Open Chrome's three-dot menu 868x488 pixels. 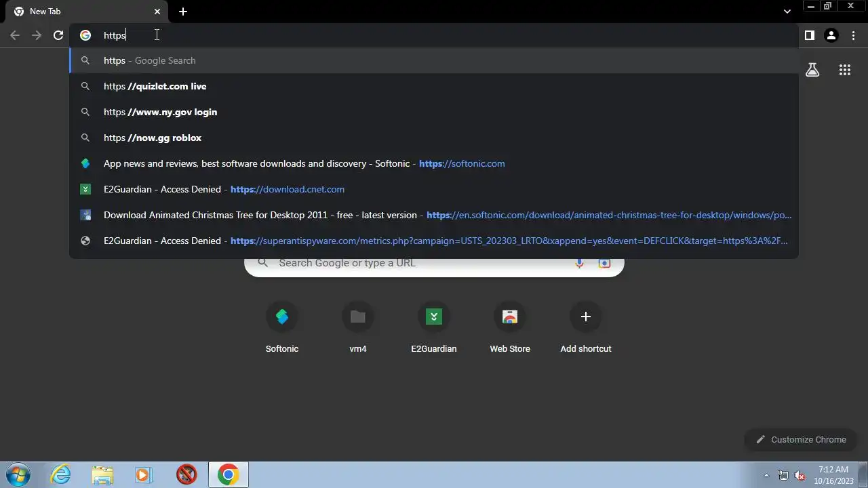(853, 35)
